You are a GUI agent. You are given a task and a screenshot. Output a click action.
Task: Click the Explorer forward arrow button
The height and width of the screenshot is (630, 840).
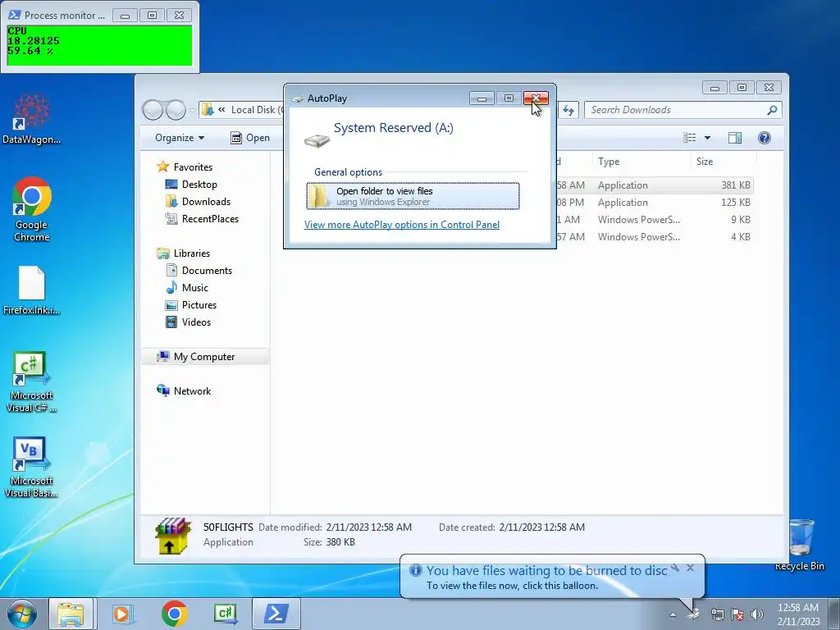tap(176, 110)
